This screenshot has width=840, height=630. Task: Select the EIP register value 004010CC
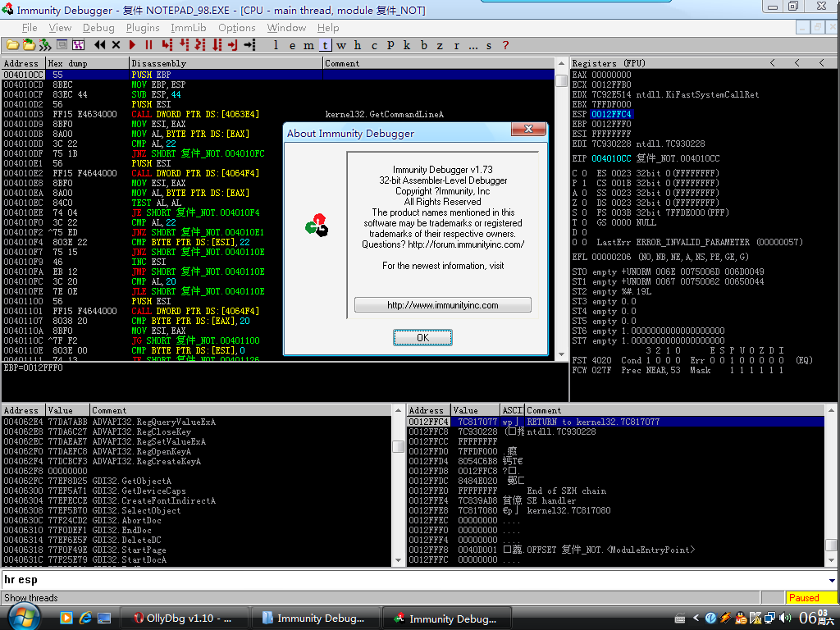coord(612,158)
